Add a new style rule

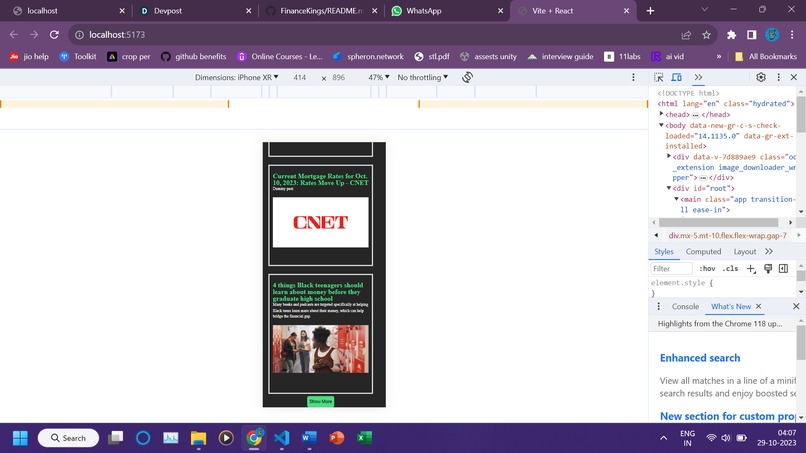pos(751,268)
